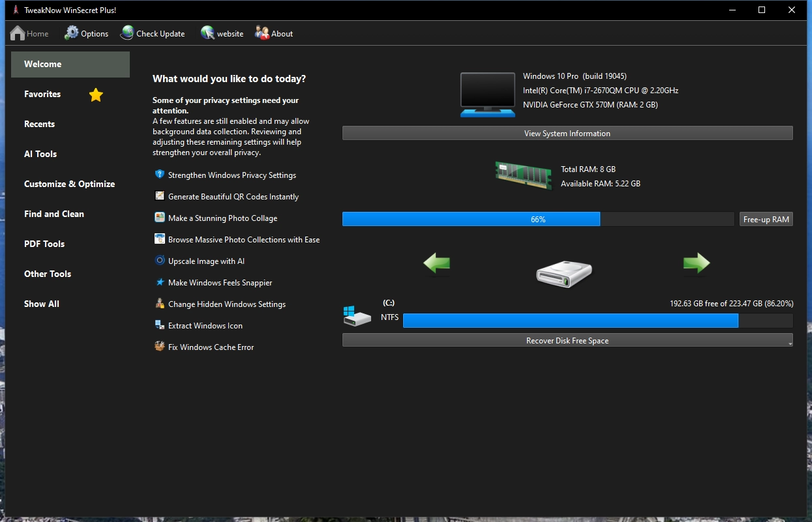This screenshot has height=522, width=812.
Task: Click Windows 10 Pro build text
Action: pos(575,76)
